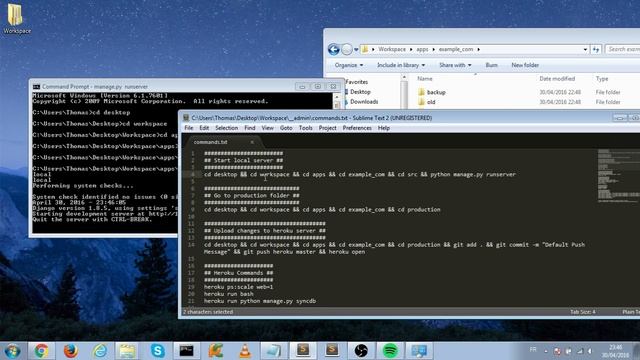This screenshot has height=360, width=640.
Task: Switch to first Sublime Text taskbar icon
Action: click(303, 351)
